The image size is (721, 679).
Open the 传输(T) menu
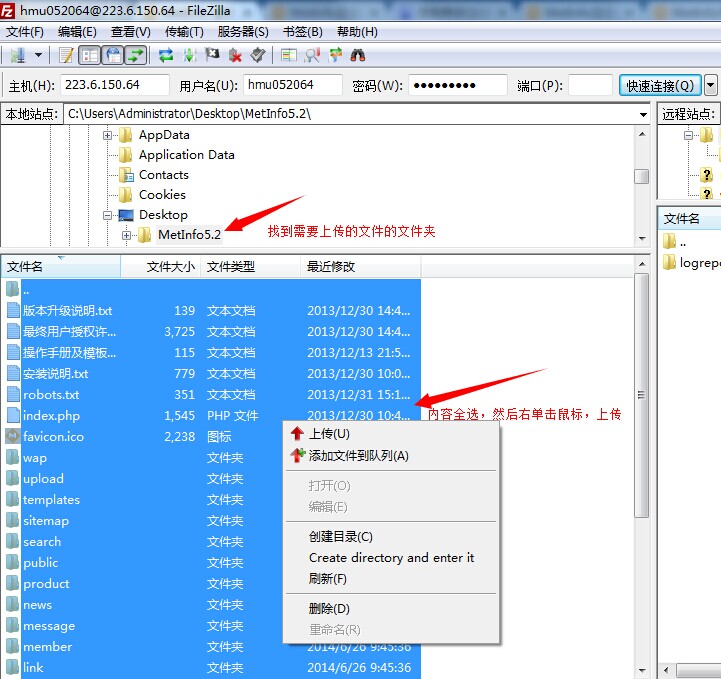[184, 32]
